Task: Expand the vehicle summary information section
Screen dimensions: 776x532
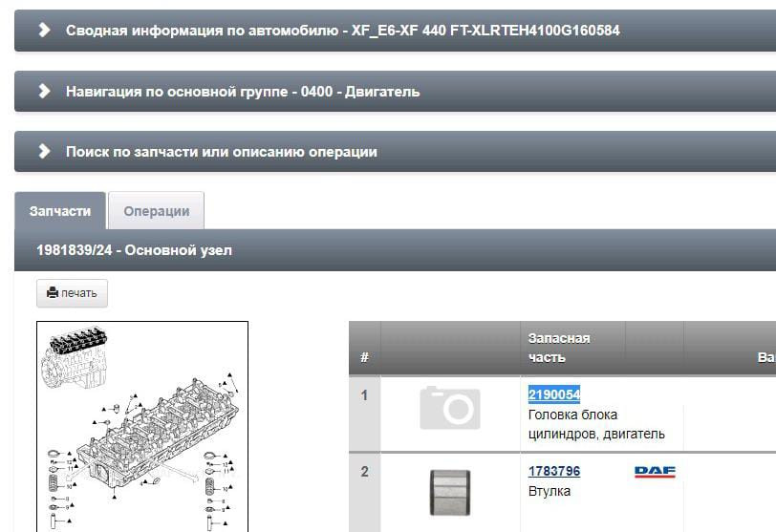Action: tap(395, 31)
